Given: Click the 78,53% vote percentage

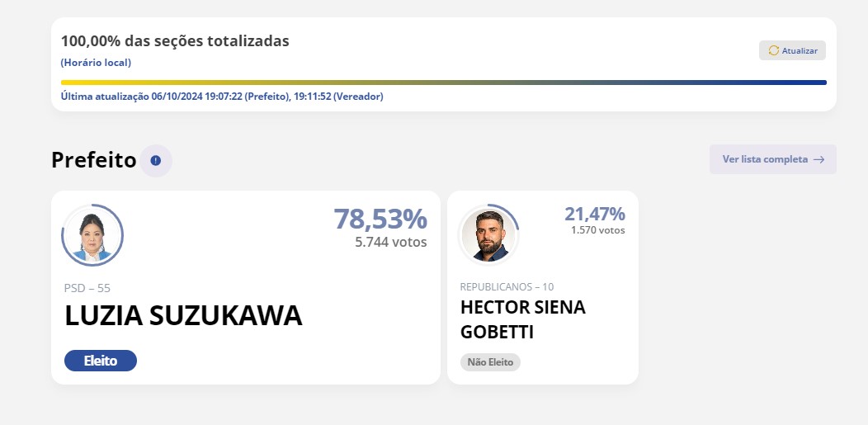Looking at the screenshot, I should (x=380, y=219).
